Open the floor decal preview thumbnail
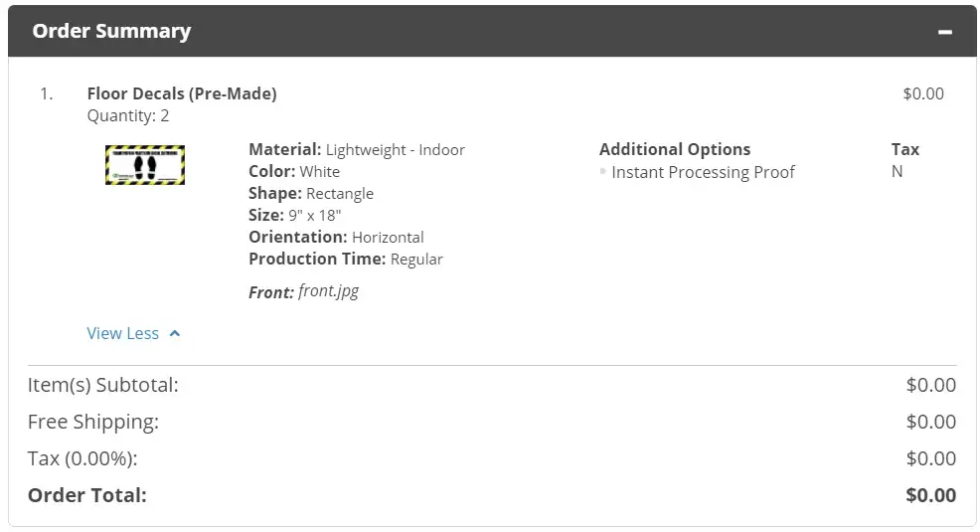 point(145,165)
